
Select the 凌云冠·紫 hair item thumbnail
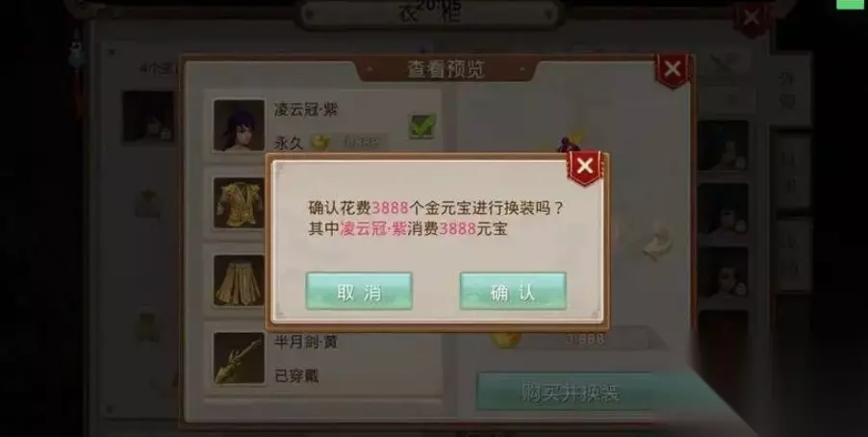[239, 125]
